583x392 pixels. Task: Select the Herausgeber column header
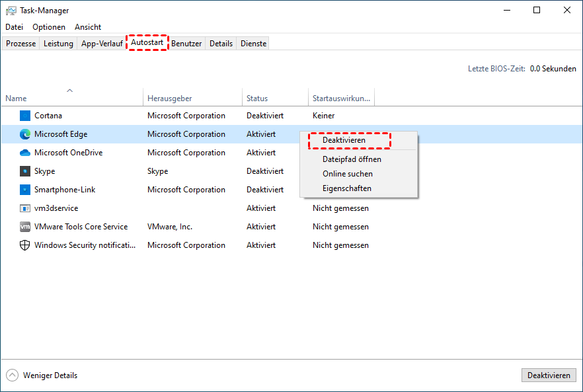[x=170, y=98]
